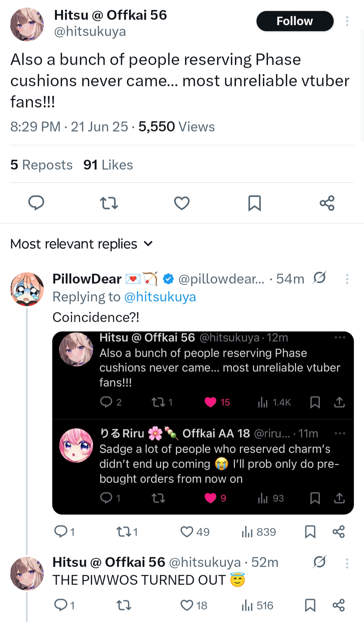
Task: Open the @hitsukuya mention link
Action: click(x=160, y=297)
